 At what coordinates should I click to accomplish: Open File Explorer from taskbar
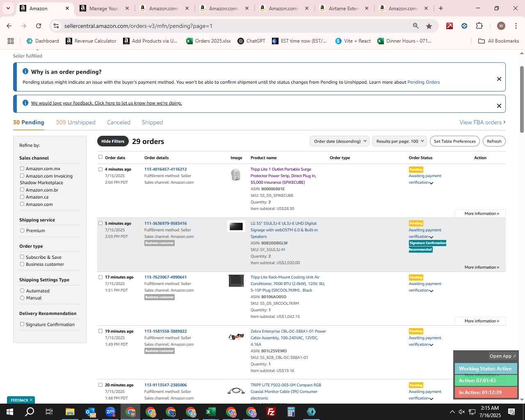(70, 412)
